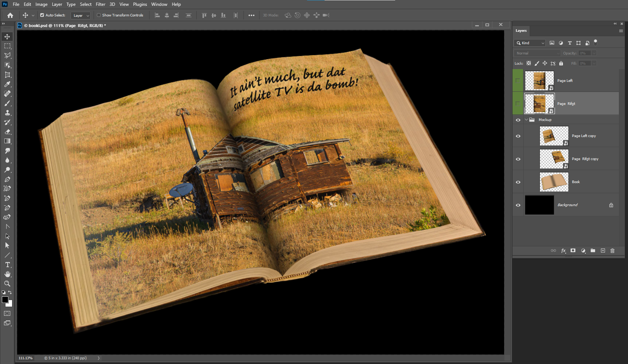
Task: Select the Zoom tool
Action: pyautogui.click(x=7, y=284)
